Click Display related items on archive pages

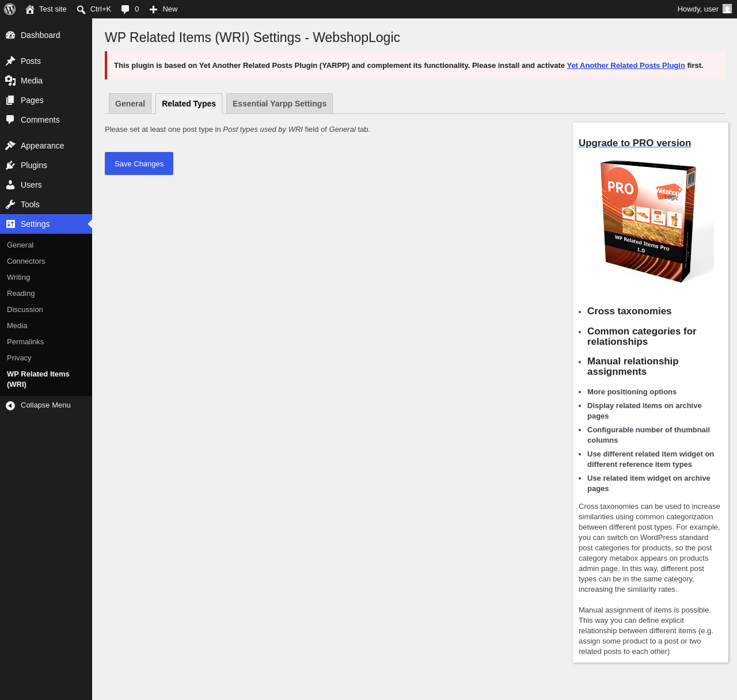(x=644, y=411)
